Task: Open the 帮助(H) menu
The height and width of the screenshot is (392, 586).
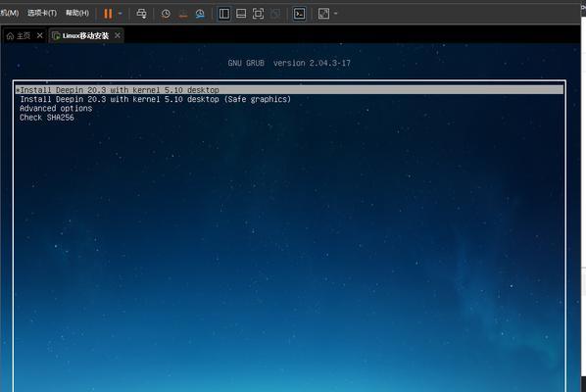Action: coord(77,13)
